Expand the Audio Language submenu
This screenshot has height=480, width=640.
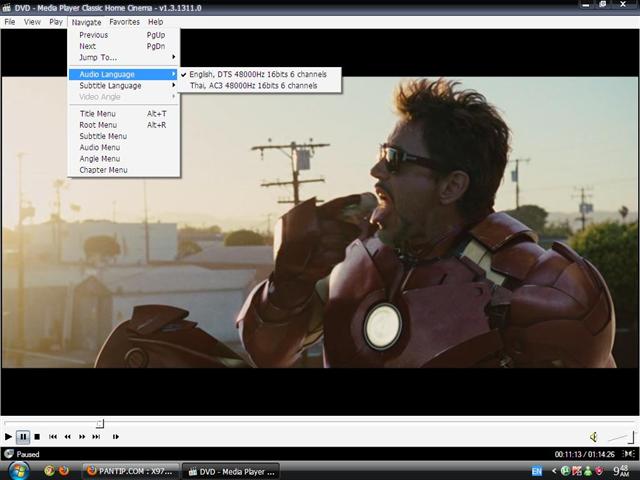pyautogui.click(x=124, y=74)
